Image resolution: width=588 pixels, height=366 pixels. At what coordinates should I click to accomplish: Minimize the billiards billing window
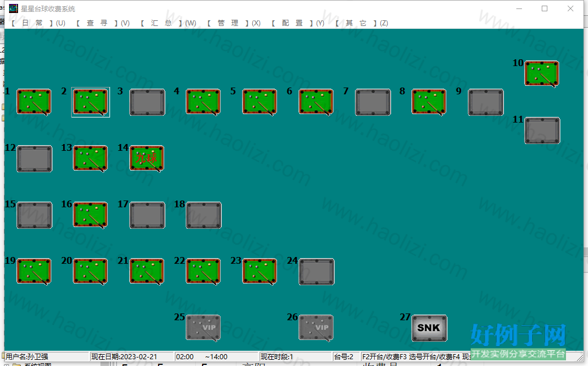[x=519, y=8]
